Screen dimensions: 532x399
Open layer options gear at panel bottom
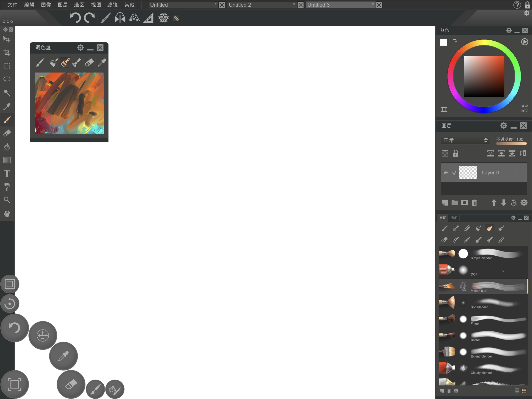(x=524, y=203)
